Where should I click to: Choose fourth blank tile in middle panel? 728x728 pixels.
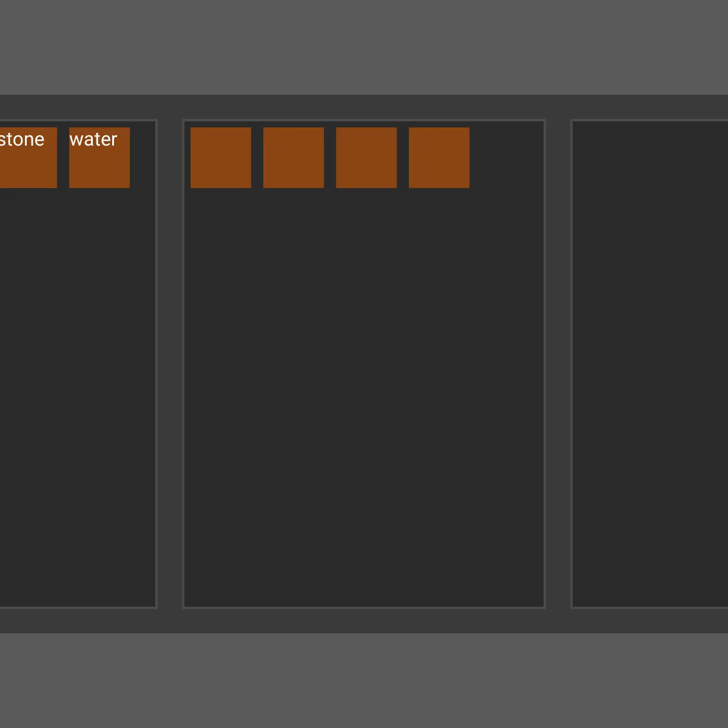coord(439,158)
